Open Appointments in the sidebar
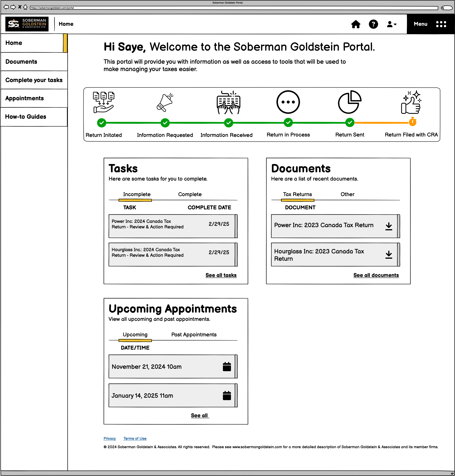This screenshot has height=476, width=455. click(34, 98)
